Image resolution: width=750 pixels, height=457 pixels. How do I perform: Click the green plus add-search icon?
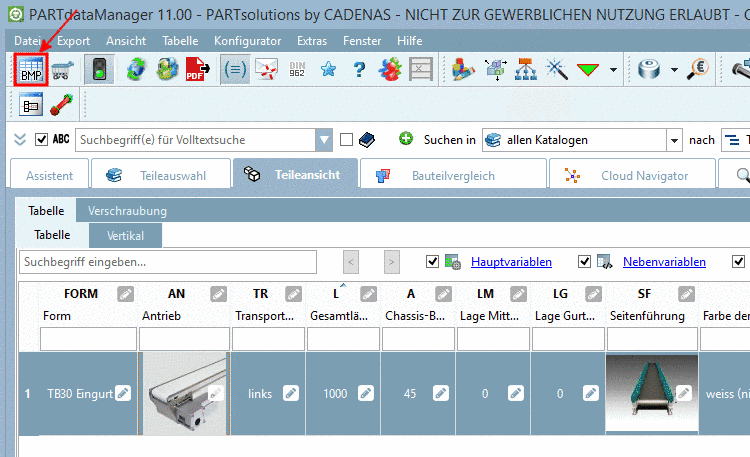tap(406, 139)
